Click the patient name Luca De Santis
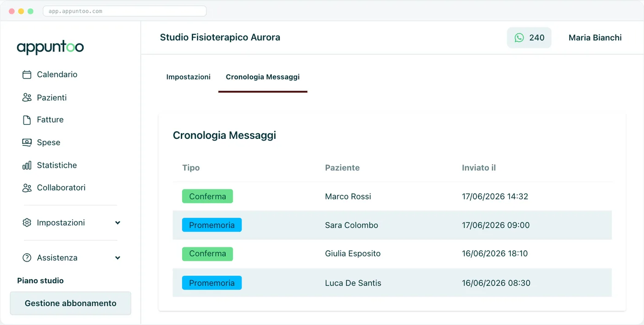This screenshot has width=644, height=325. pyautogui.click(x=353, y=283)
